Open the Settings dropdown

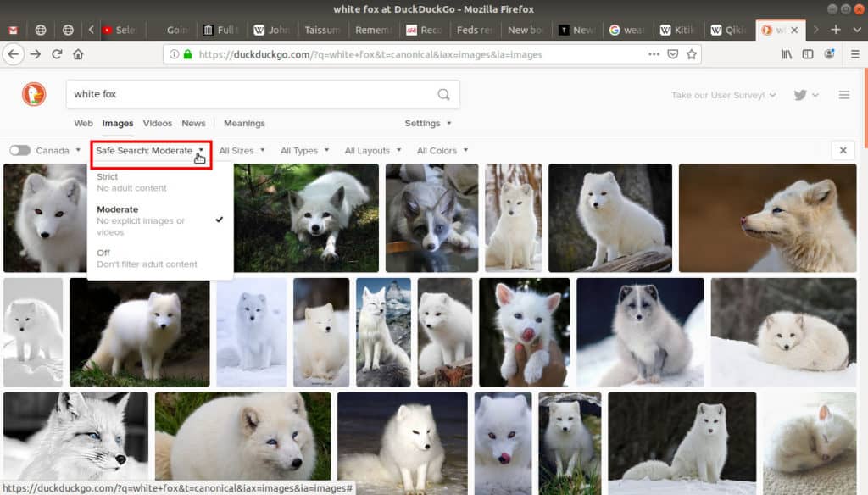coord(428,124)
